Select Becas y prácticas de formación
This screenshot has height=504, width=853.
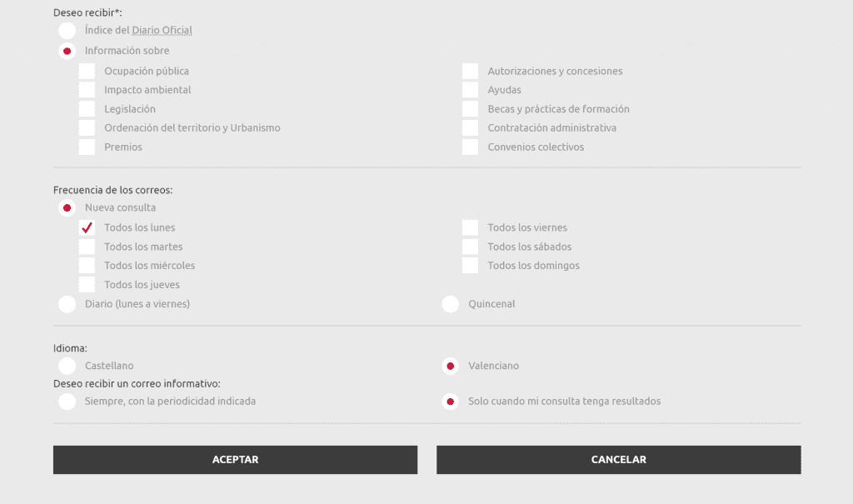[470, 108]
